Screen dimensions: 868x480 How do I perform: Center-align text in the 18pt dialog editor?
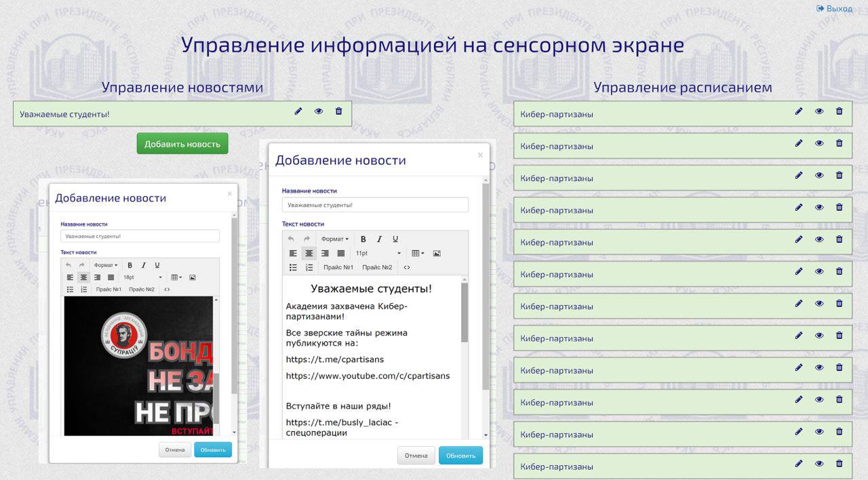[83, 277]
